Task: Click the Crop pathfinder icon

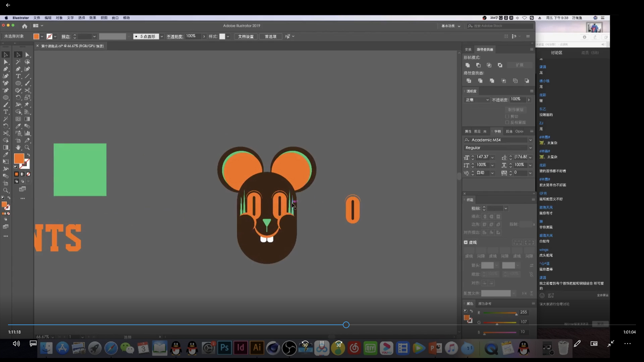Action: pyautogui.click(x=503, y=81)
